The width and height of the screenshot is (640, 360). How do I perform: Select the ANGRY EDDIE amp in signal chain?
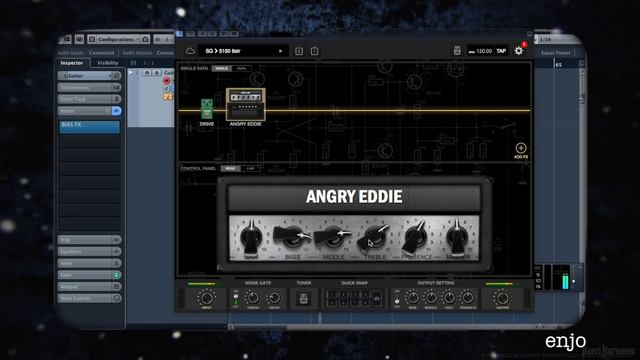pos(246,105)
